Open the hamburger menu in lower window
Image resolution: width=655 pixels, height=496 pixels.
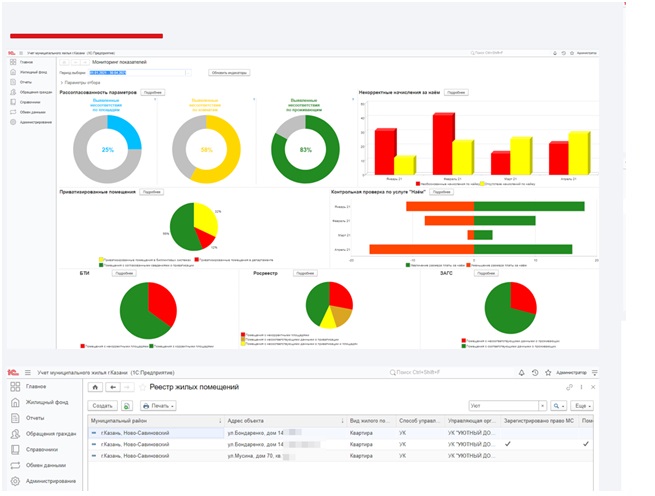tap(28, 373)
